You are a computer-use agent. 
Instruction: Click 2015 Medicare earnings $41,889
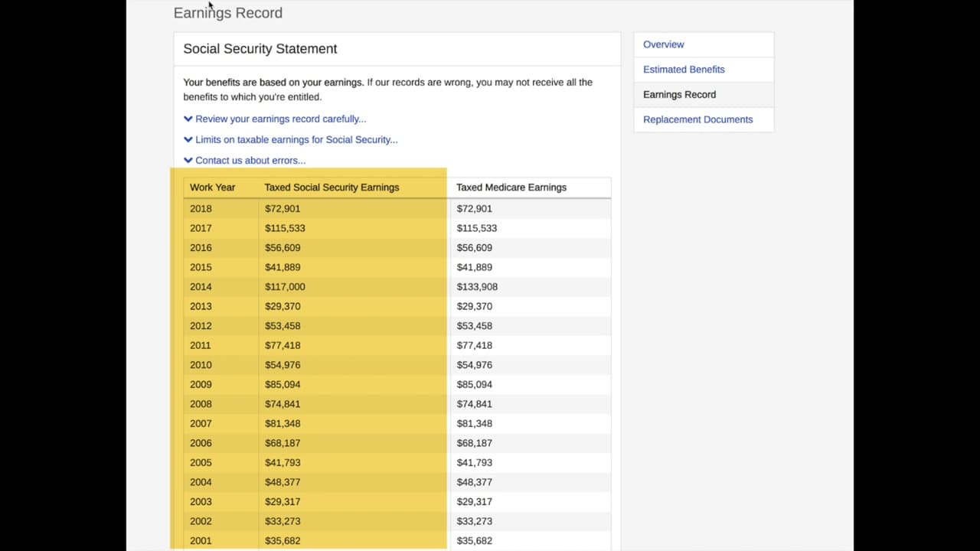point(475,267)
